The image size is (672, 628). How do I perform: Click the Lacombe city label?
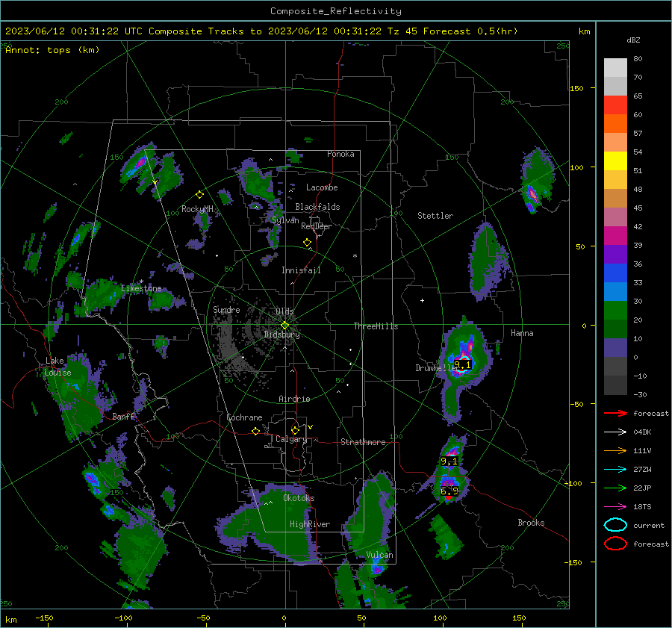click(x=322, y=187)
